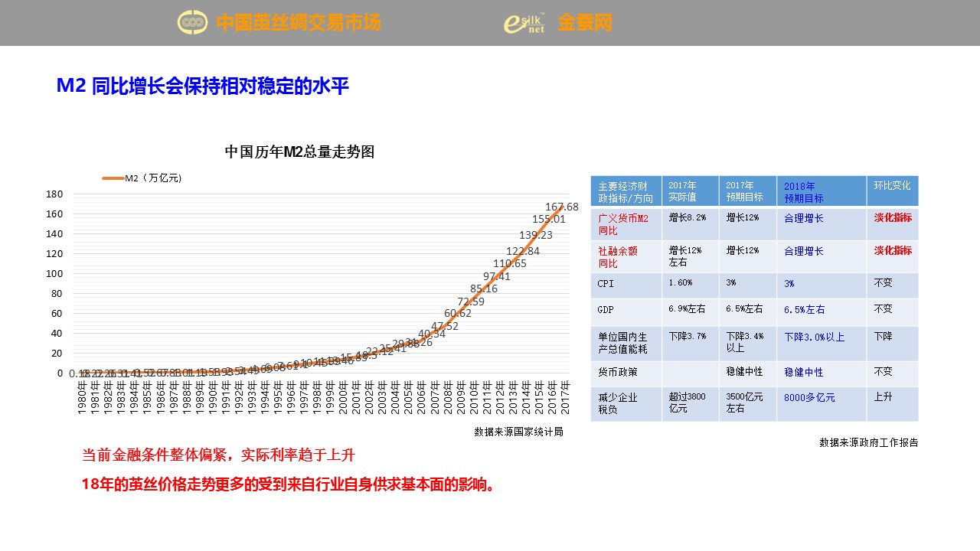The image size is (980, 551).
Task: Select the chart title 中国历年M2总量走势图
Action: tap(299, 152)
